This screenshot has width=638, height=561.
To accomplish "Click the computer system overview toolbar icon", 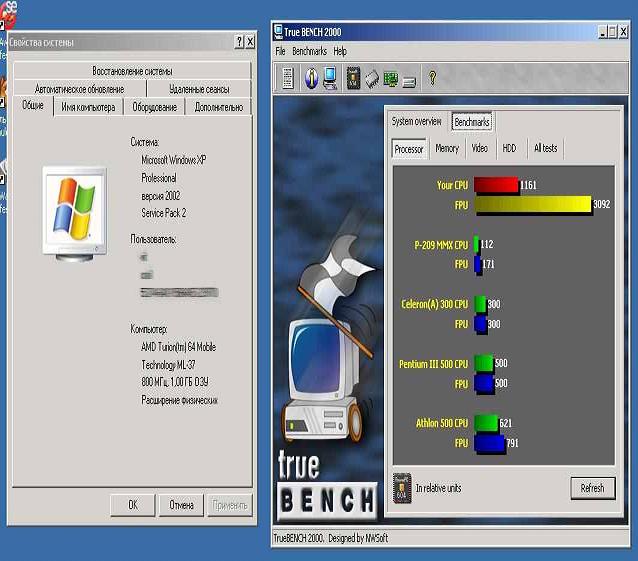I will click(330, 78).
